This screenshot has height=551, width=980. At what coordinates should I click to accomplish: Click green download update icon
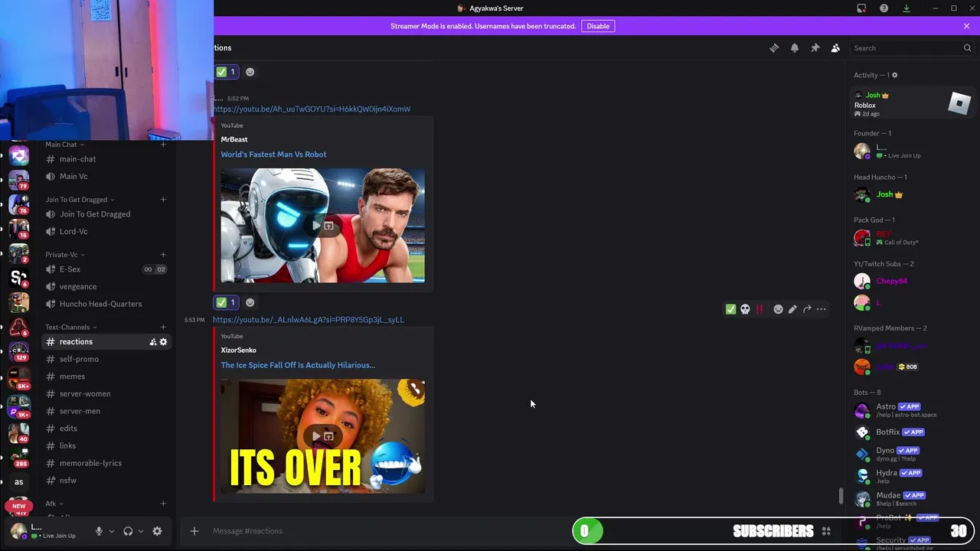click(906, 8)
